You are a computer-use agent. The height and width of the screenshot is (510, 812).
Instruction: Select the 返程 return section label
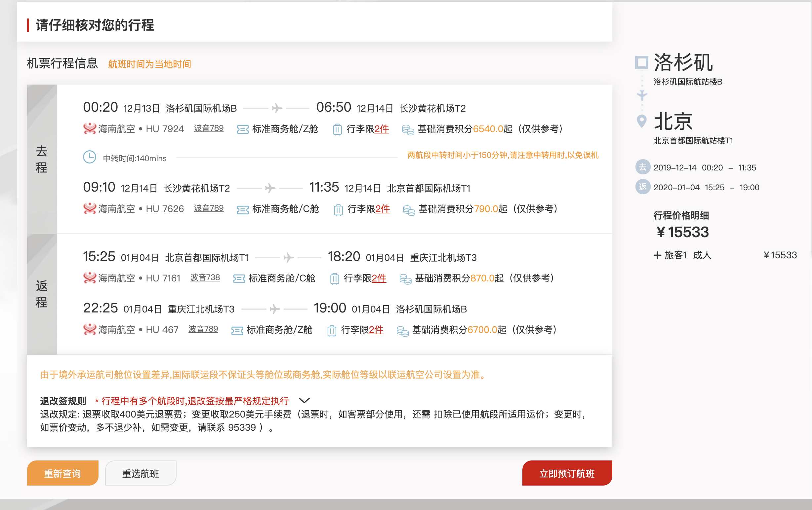[x=41, y=294]
